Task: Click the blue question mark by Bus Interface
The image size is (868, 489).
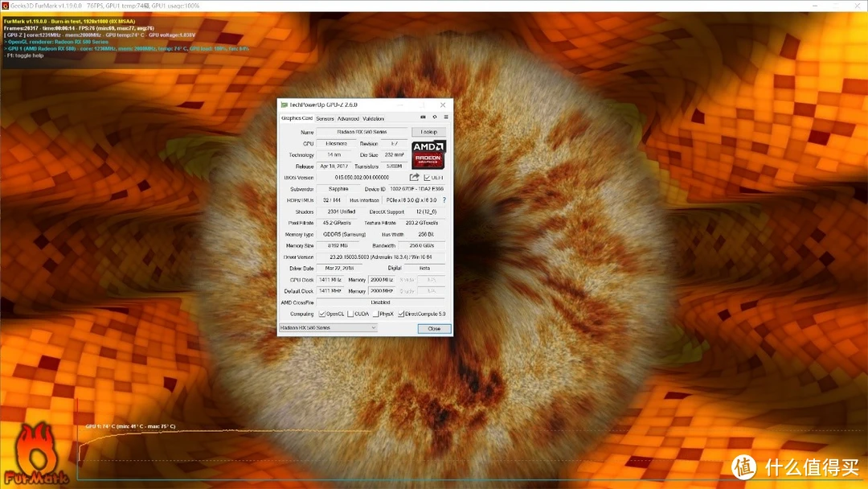Action: point(444,200)
